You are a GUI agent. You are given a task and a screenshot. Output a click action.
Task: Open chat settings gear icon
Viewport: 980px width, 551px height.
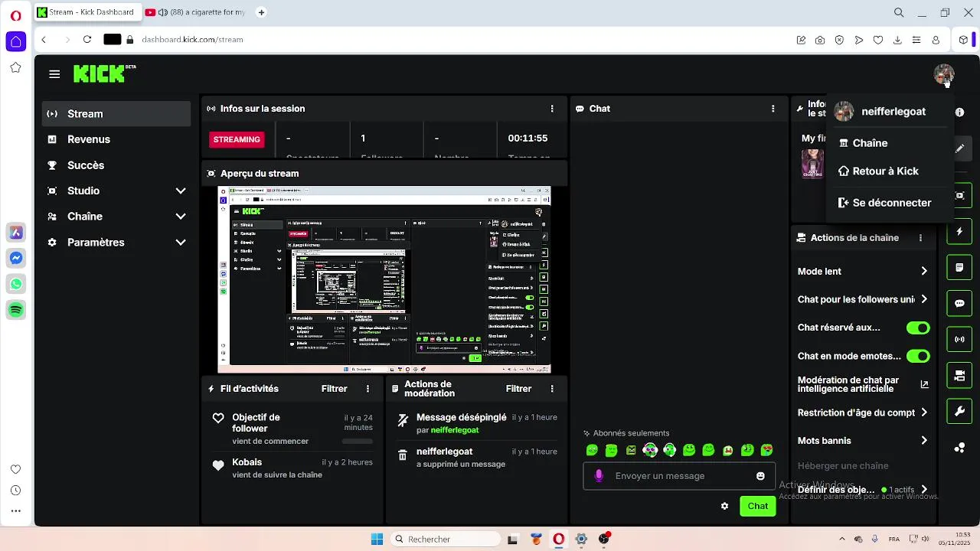pos(724,506)
